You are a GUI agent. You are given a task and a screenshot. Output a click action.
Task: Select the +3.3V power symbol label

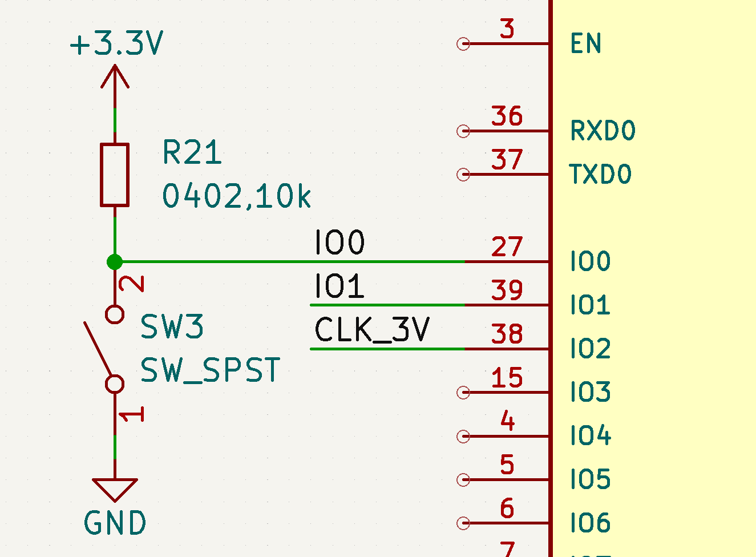116,44
